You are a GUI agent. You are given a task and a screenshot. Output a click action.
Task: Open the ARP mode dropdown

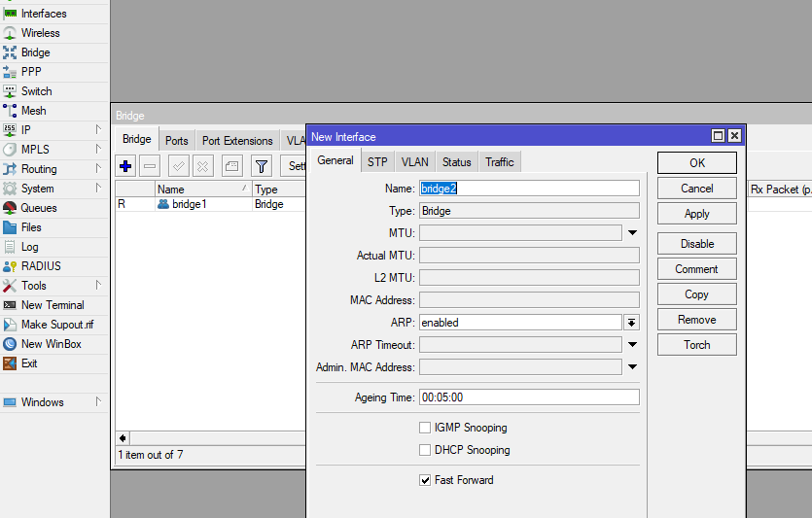coord(631,323)
